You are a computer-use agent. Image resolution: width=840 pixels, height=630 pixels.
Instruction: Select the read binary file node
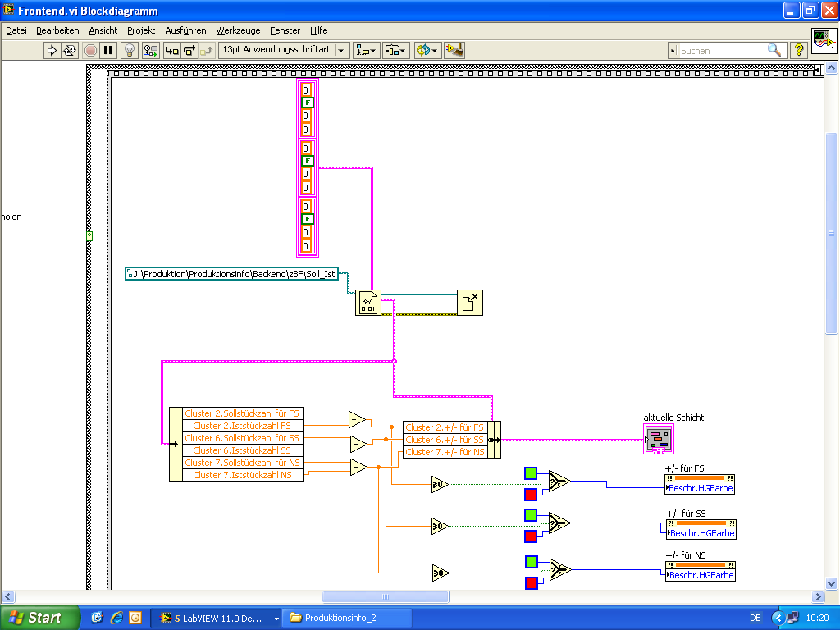click(368, 303)
